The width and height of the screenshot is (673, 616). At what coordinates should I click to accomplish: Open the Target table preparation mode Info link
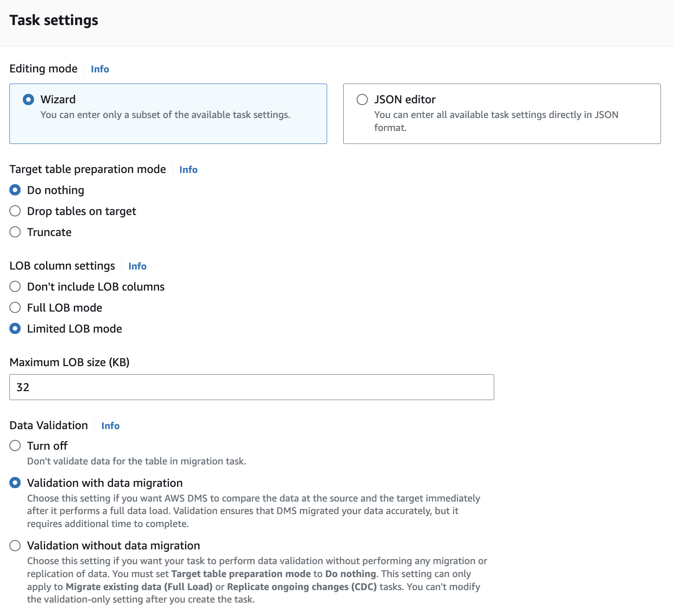coord(188,169)
